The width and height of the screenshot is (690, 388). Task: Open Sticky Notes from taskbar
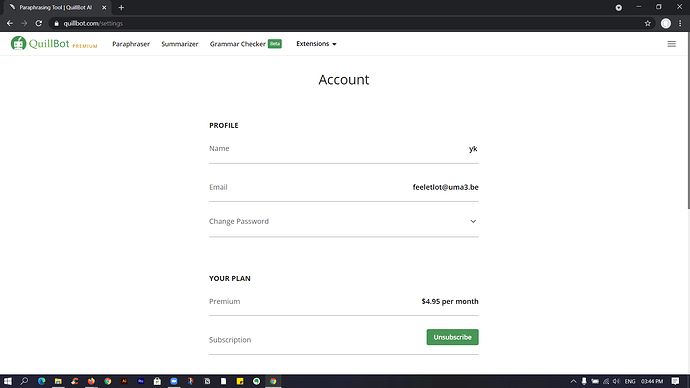coord(240,381)
